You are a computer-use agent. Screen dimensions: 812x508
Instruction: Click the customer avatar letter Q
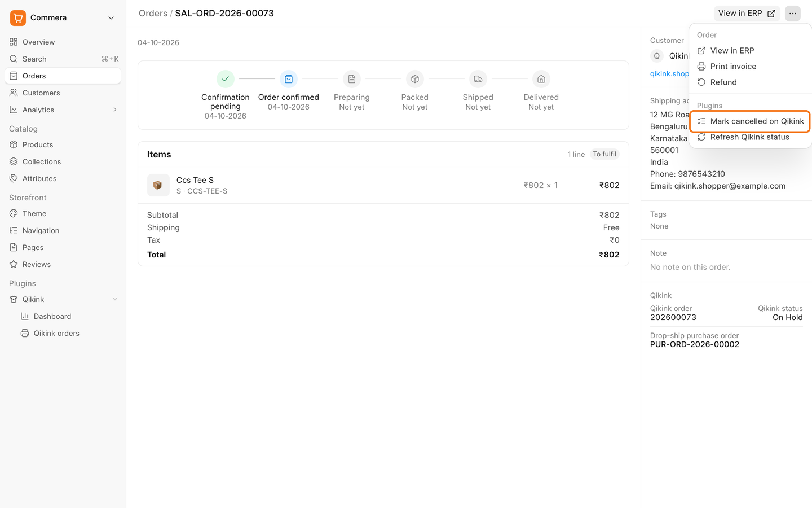pos(657,56)
